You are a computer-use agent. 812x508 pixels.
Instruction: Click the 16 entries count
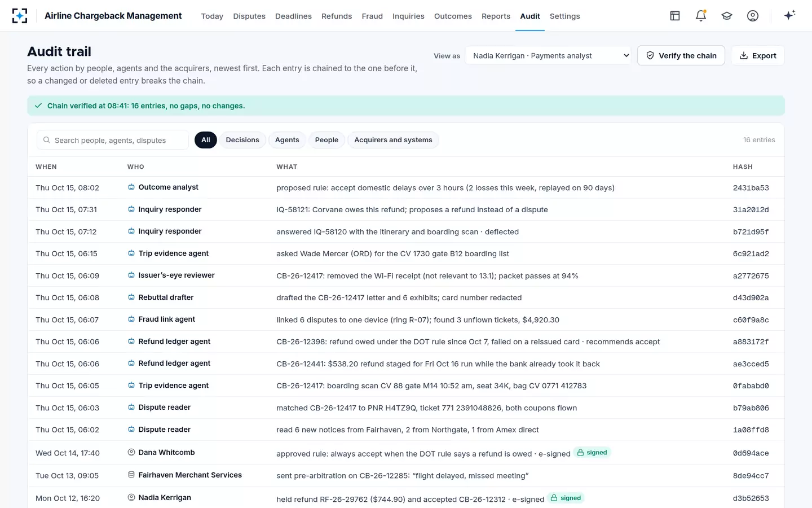[x=759, y=140]
